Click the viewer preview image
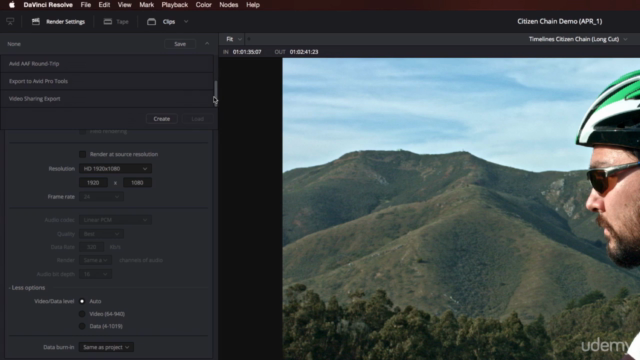 click(461, 209)
